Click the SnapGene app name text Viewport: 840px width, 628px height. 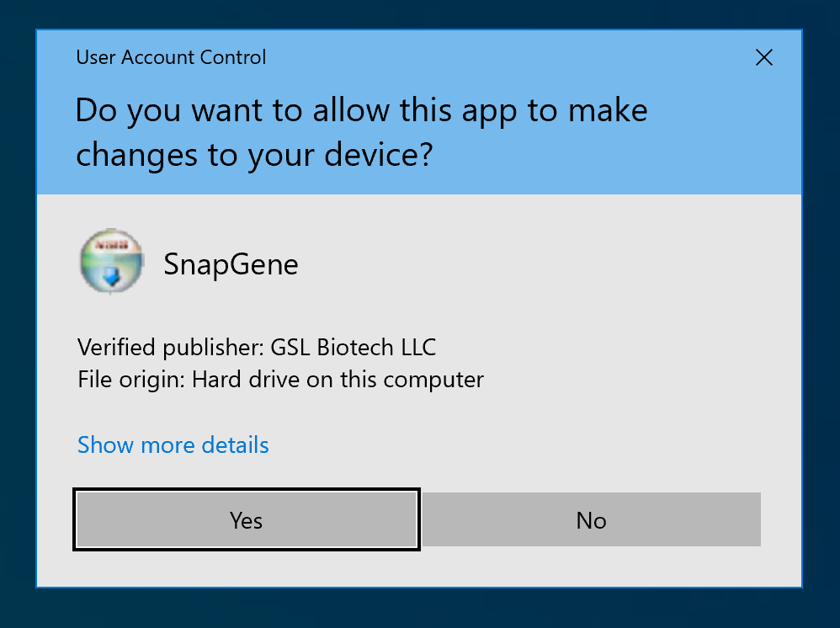(x=231, y=264)
